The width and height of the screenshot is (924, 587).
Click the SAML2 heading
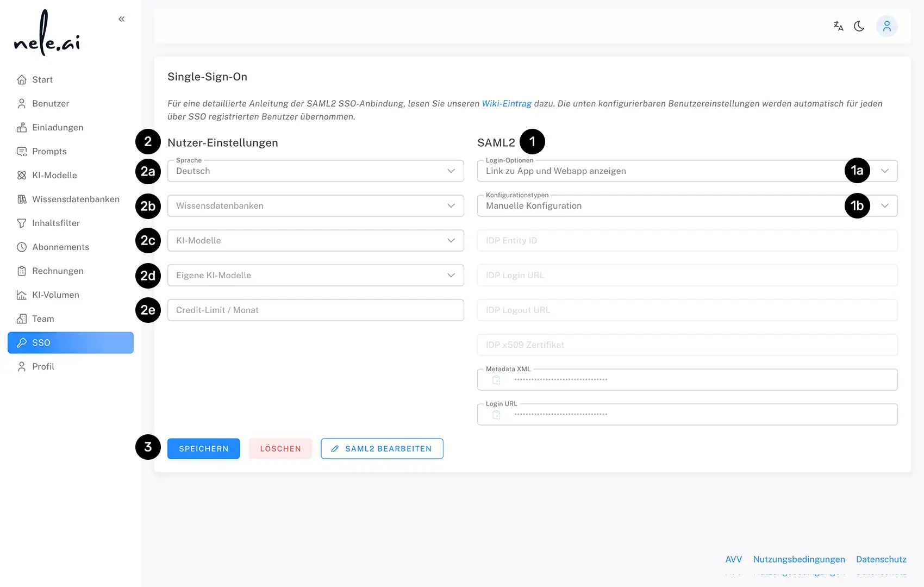496,143
